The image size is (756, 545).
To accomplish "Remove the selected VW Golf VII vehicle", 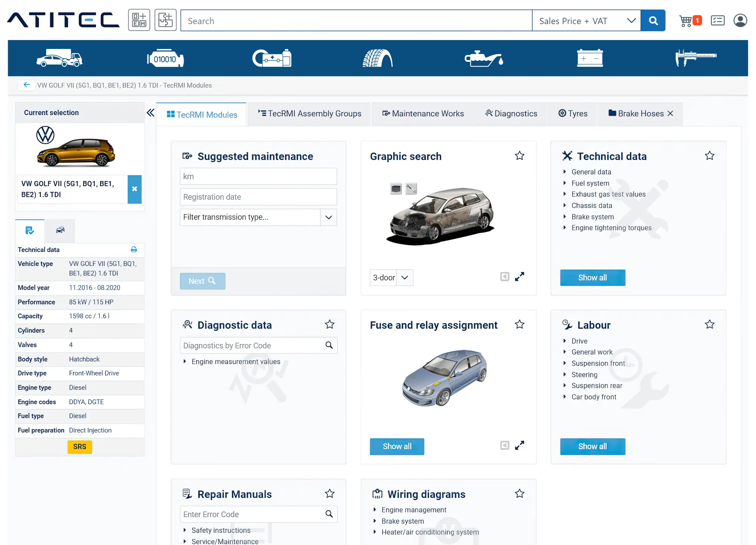I will click(x=134, y=189).
